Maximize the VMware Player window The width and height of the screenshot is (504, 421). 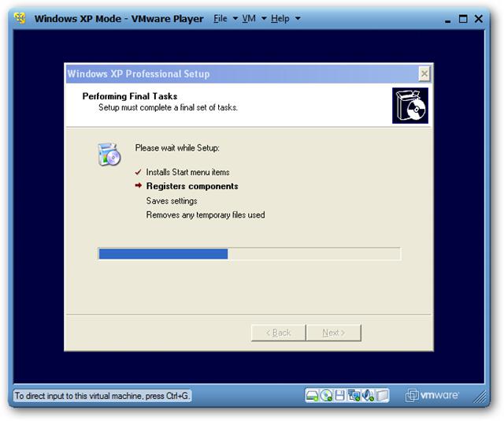click(x=463, y=19)
